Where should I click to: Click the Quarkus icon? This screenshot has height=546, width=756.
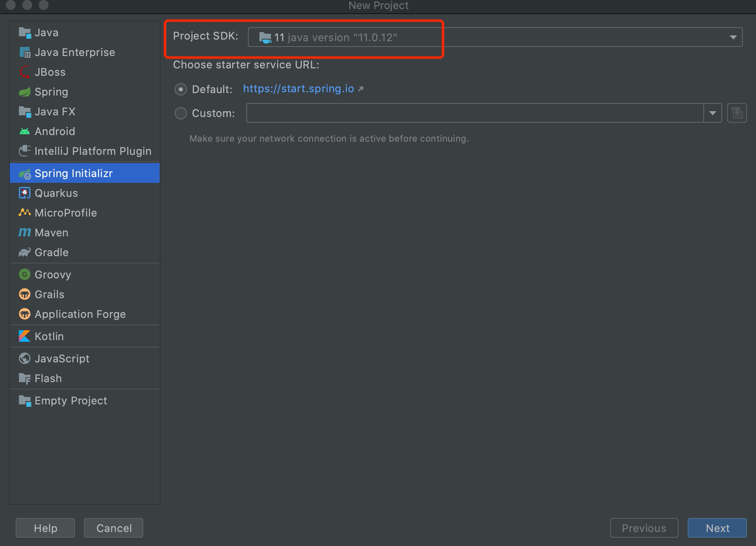(25, 193)
